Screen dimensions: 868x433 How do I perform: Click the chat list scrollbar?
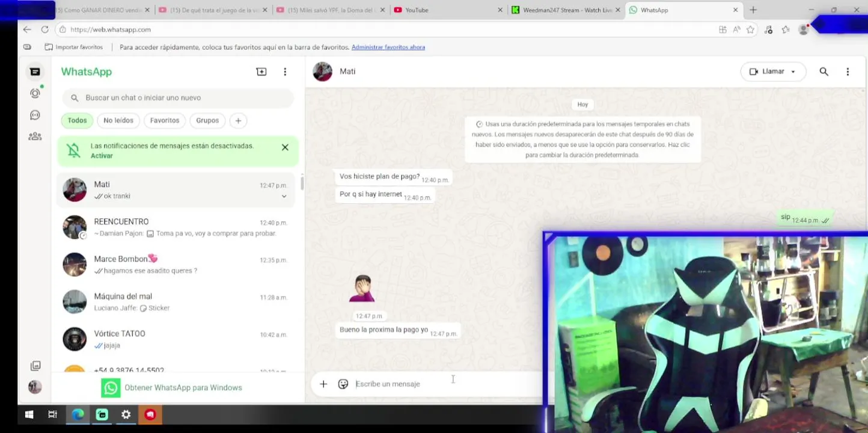302,183
